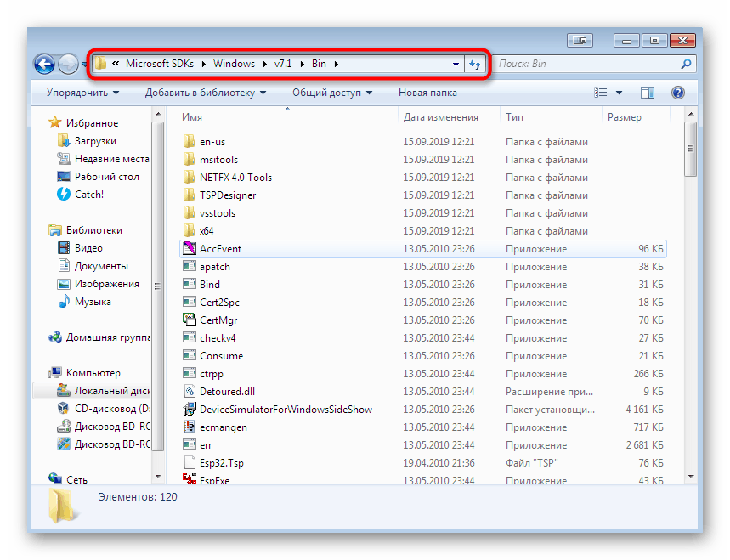Click the file list vertical scrollbar thumb
This screenshot has height=560, width=730.
tap(690, 149)
